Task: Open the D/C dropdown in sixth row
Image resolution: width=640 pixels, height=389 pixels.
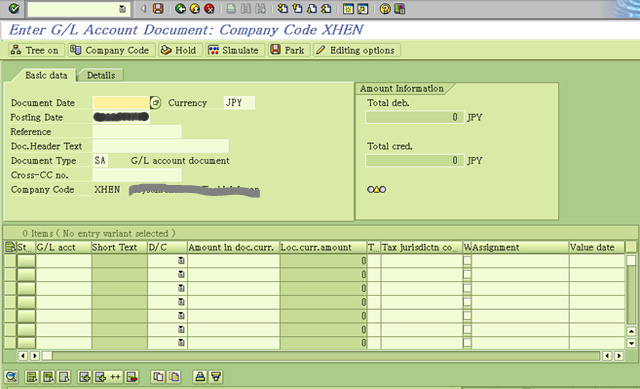Action: point(181,329)
